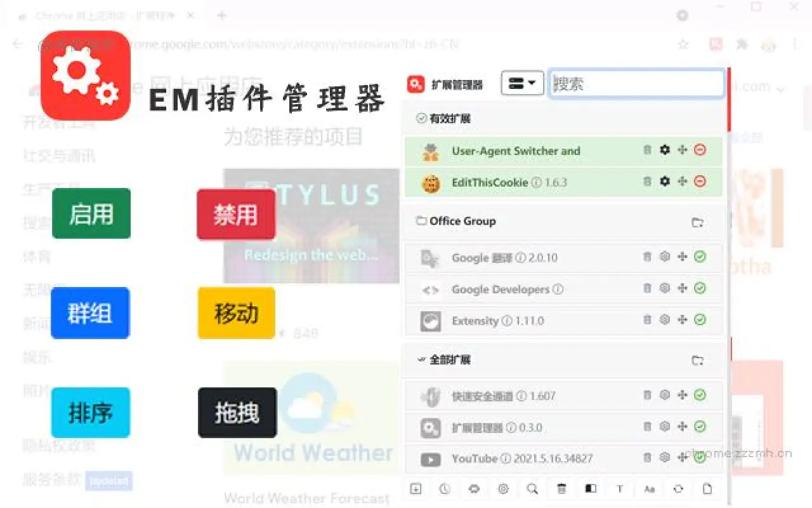Image resolution: width=812 pixels, height=508 pixels.
Task: Click the trash icon next to Extensity
Action: pyautogui.click(x=646, y=320)
